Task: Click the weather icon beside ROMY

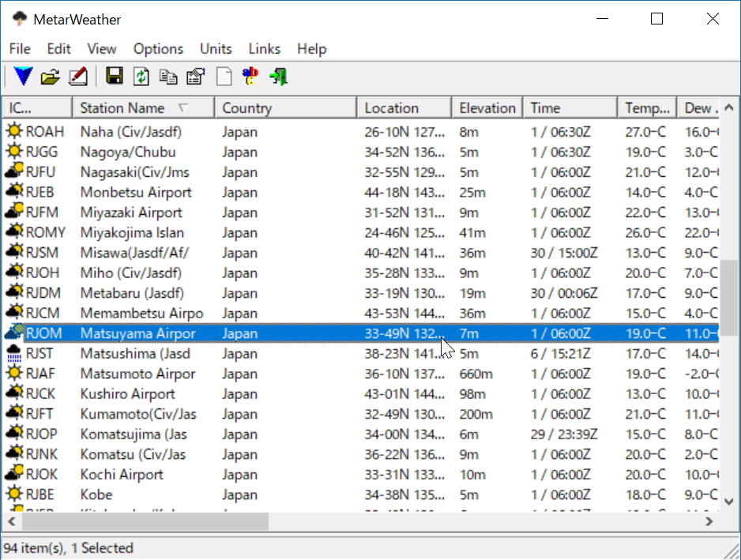Action: coord(14,231)
